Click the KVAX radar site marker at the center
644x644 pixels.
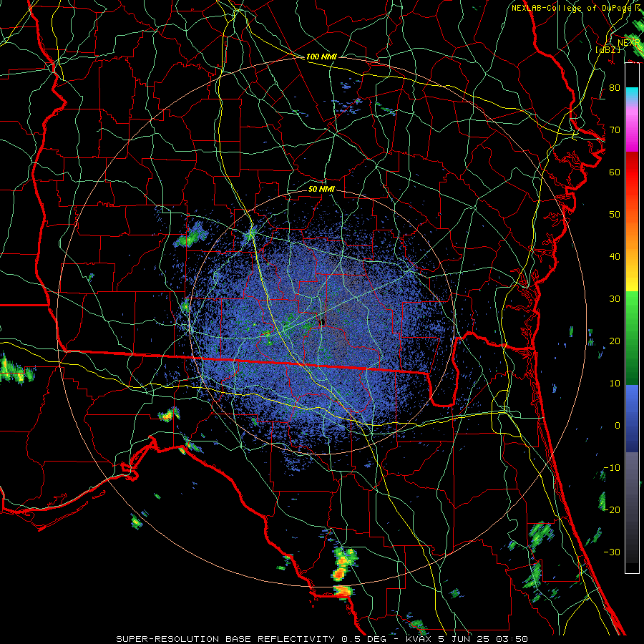click(323, 321)
